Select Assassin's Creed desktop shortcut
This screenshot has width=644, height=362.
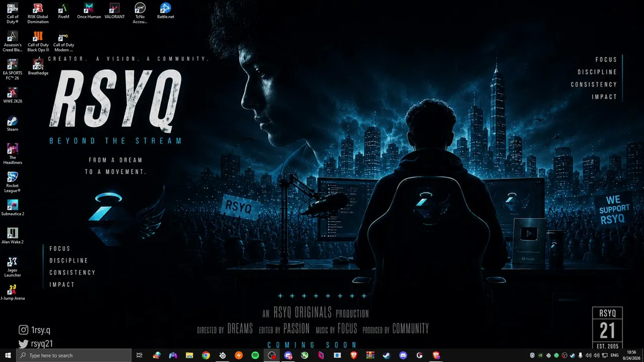[13, 41]
